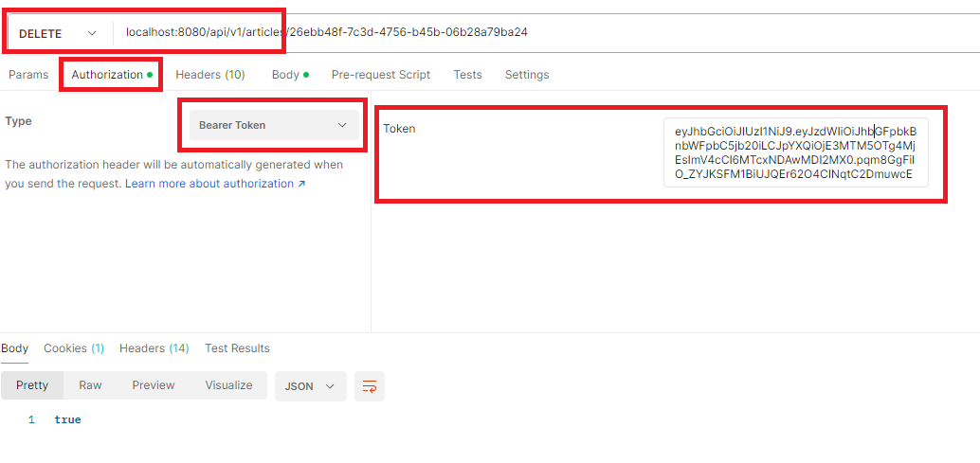Select the Authorization tab
Image resolution: width=980 pixels, height=463 pixels.
point(107,75)
